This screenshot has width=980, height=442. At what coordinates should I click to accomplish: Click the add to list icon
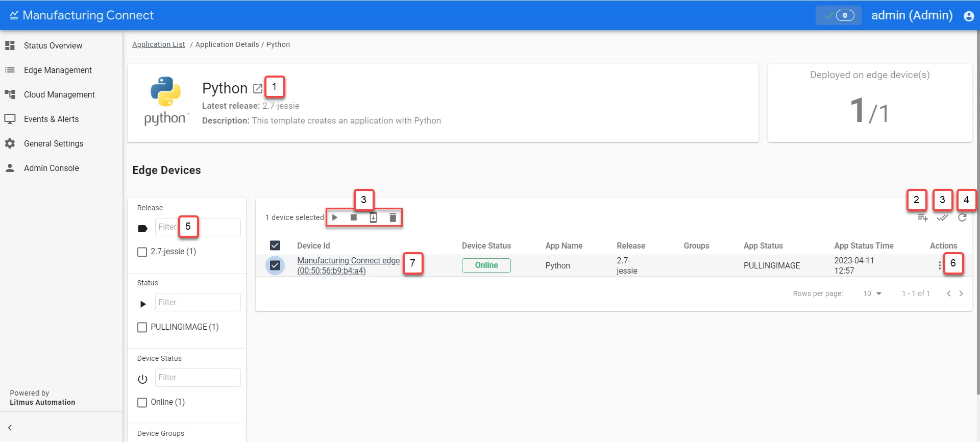[923, 218]
